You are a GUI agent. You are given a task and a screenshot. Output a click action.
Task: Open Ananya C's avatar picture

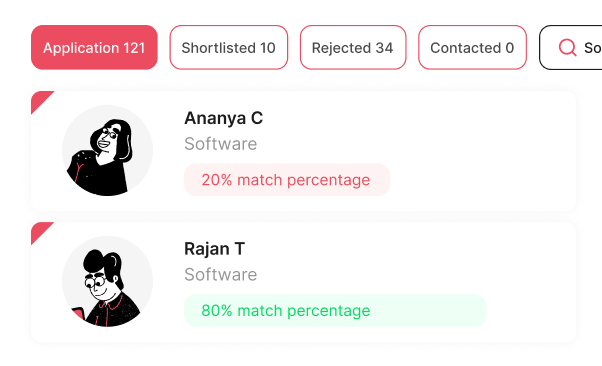tap(108, 151)
